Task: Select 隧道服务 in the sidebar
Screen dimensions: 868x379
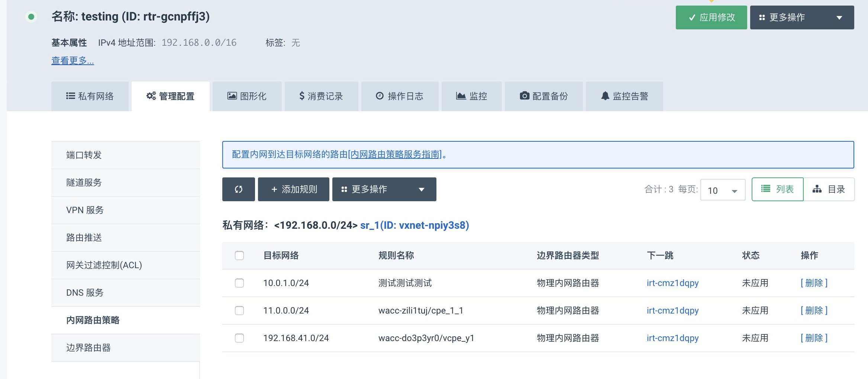Action: click(126, 183)
